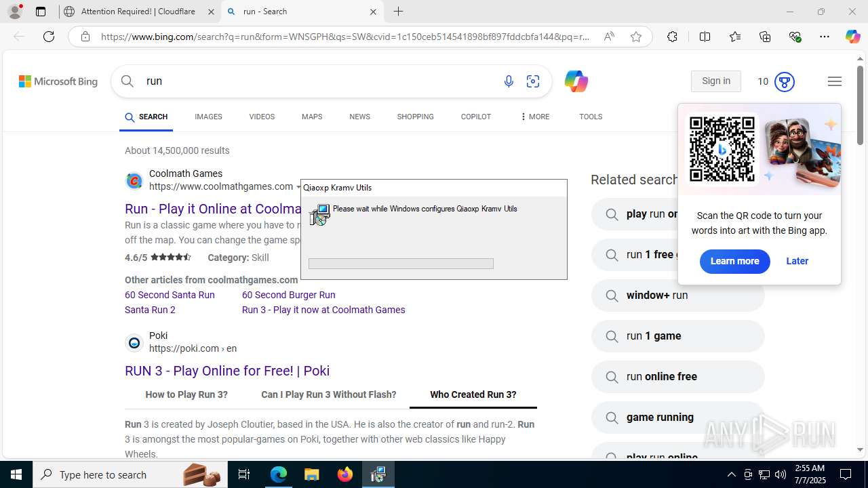Close the run - Search tab

pos(373,12)
